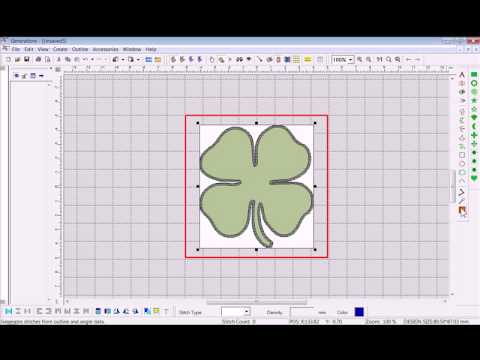Click the blue Color swatch
Image resolution: width=480 pixels, height=360 pixels.
[x=359, y=312]
